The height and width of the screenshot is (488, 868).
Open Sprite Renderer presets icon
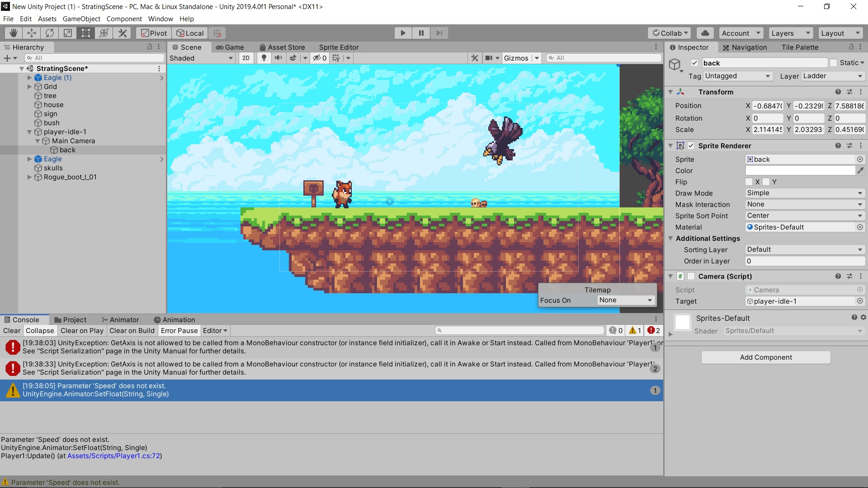click(x=849, y=145)
